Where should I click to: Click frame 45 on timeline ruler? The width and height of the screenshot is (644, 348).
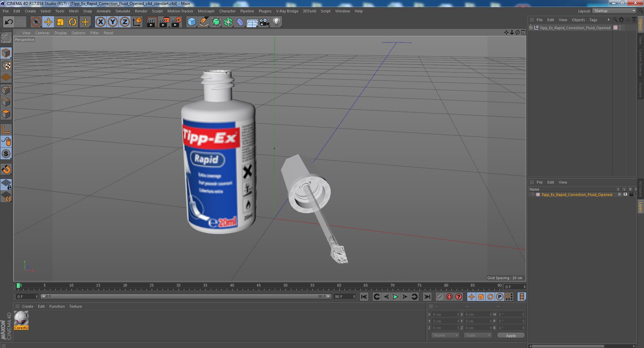[x=259, y=286]
